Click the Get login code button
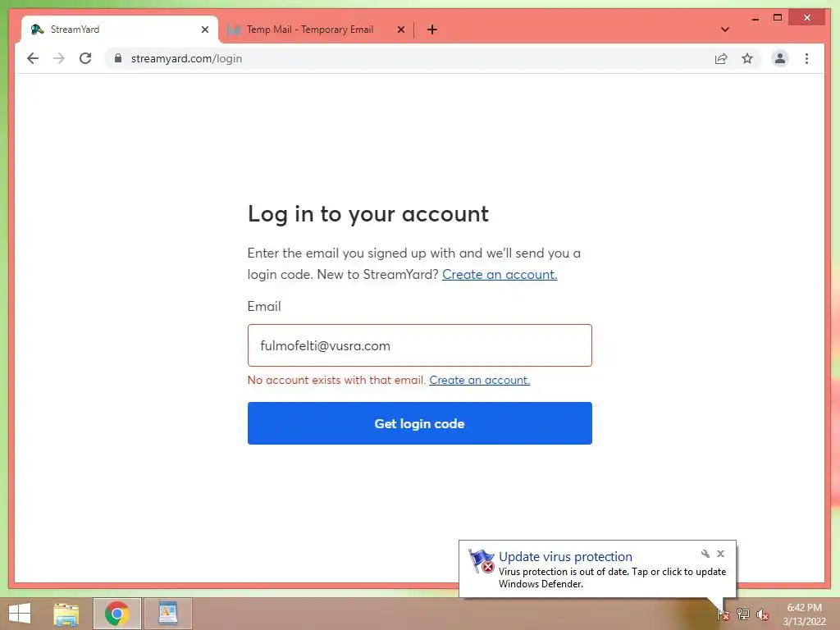Image resolution: width=840 pixels, height=630 pixels. click(x=419, y=423)
